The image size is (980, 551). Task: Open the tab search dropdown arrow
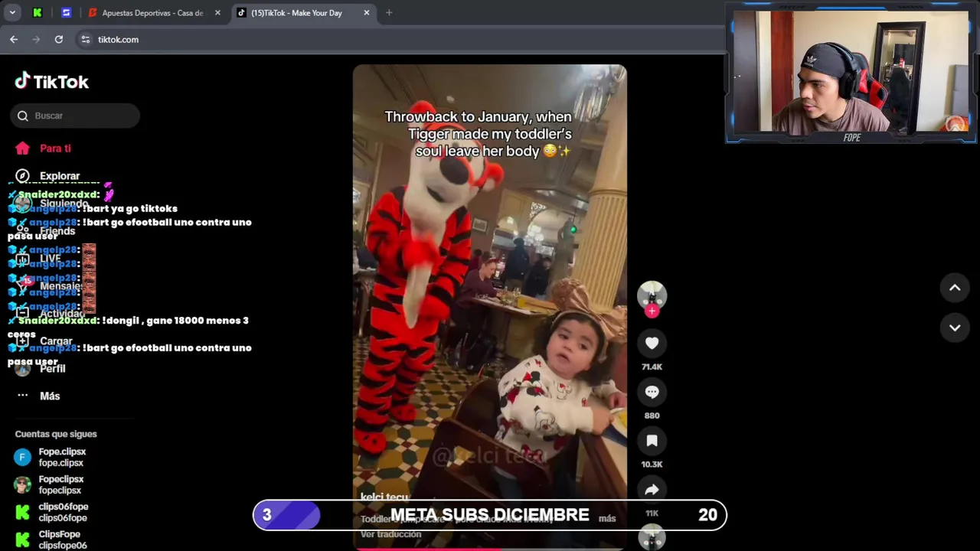click(x=12, y=13)
